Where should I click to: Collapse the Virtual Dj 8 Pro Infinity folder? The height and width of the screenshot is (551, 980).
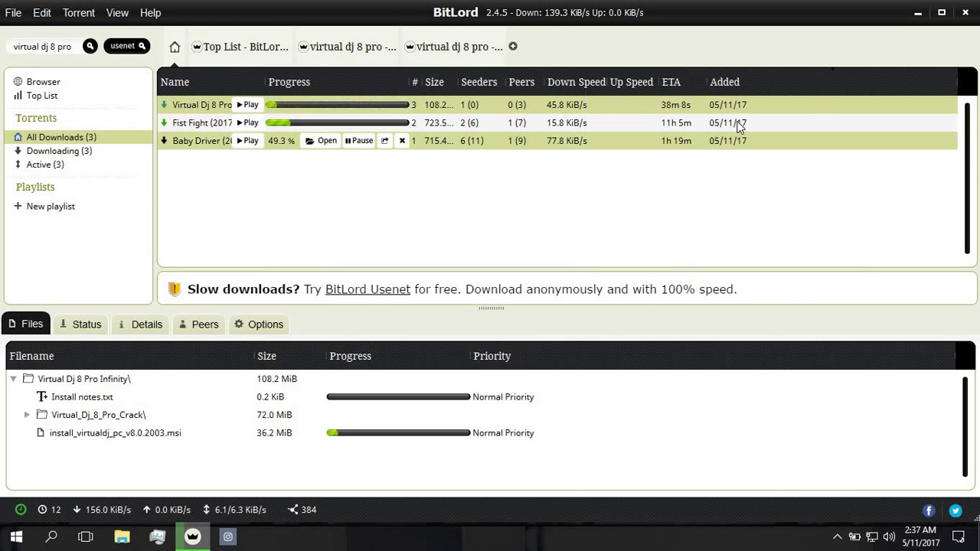coord(13,379)
